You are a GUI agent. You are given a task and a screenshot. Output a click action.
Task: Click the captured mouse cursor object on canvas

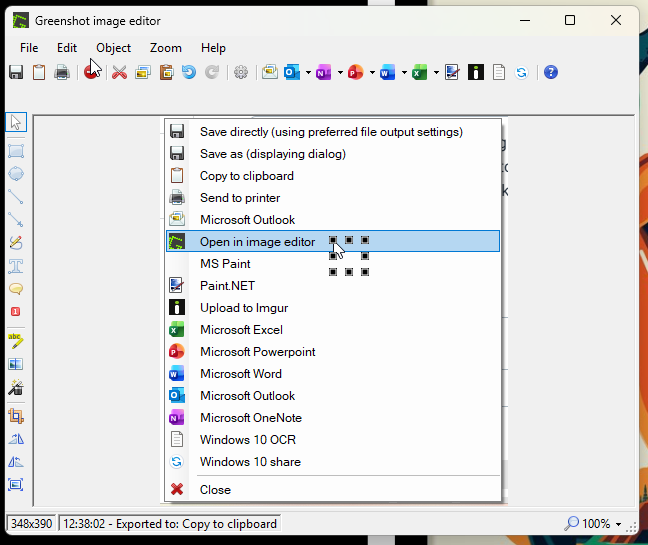[x=349, y=256]
